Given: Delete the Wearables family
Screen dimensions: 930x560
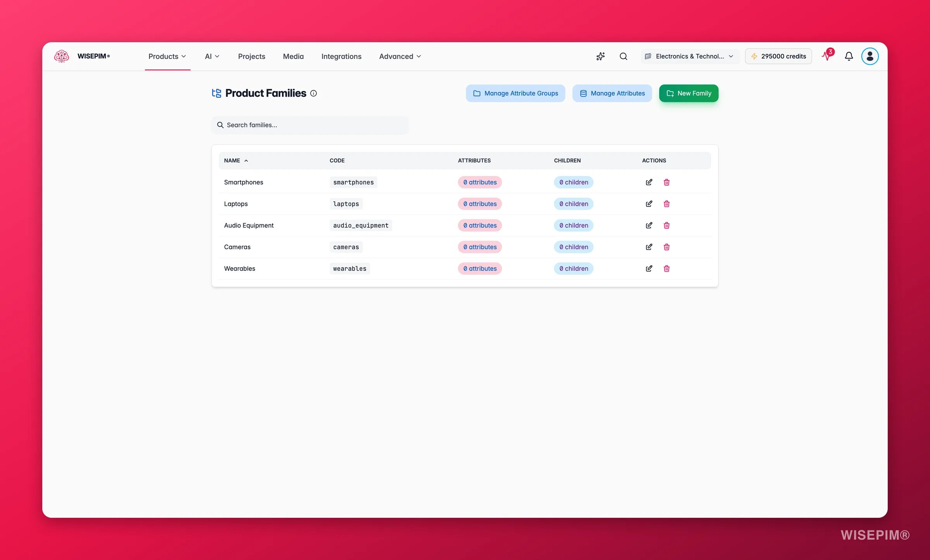Looking at the screenshot, I should (666, 269).
